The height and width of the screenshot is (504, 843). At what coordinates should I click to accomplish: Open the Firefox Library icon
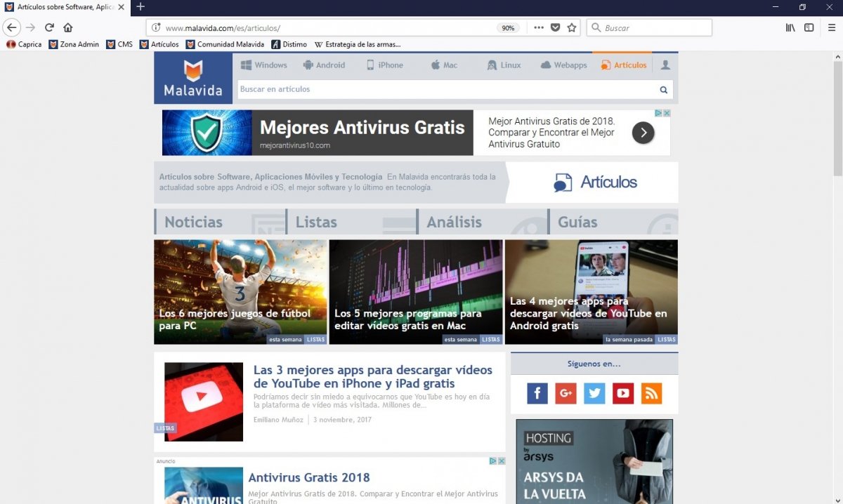(790, 28)
